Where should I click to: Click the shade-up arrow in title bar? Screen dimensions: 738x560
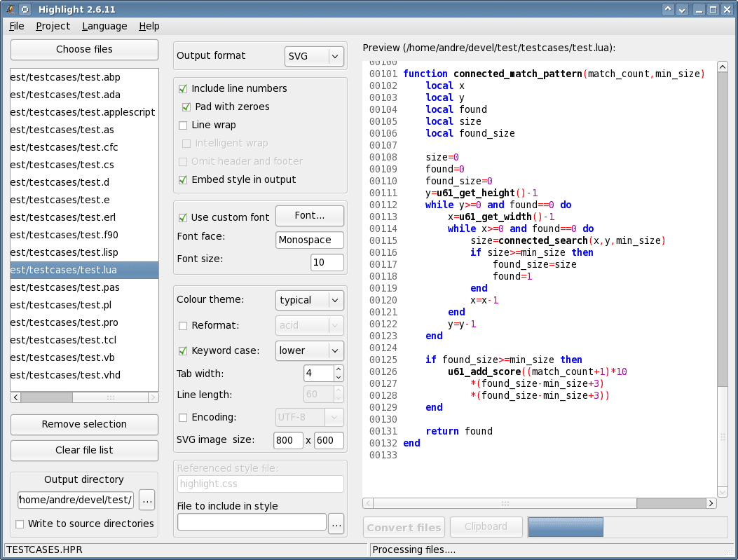point(668,9)
